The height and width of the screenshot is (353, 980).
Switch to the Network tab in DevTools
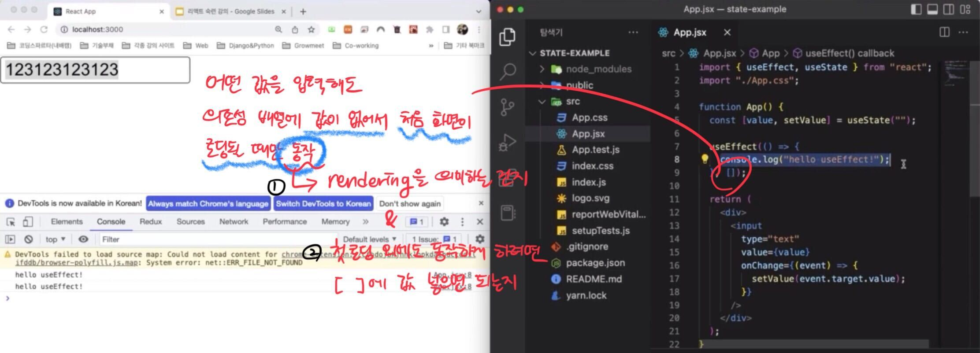point(234,222)
